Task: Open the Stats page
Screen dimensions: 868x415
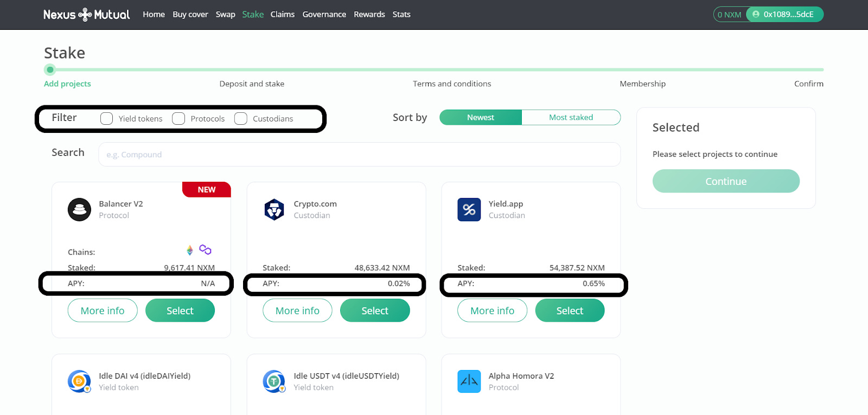Action: (401, 15)
